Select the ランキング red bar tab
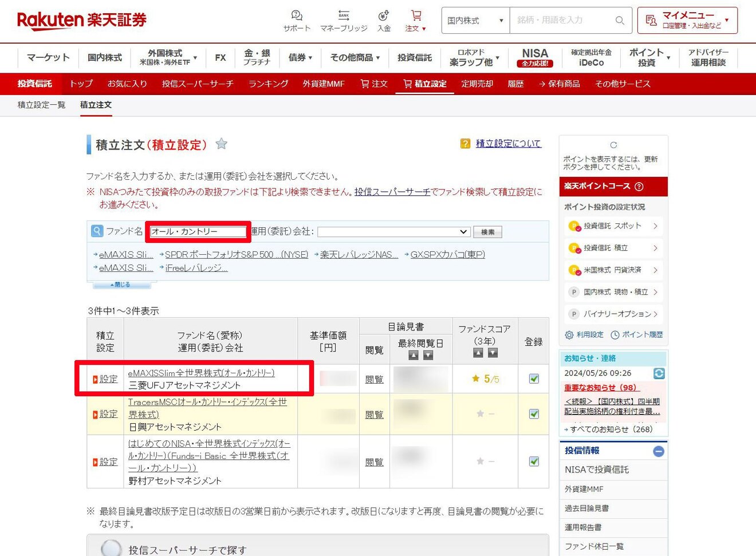 [x=268, y=84]
